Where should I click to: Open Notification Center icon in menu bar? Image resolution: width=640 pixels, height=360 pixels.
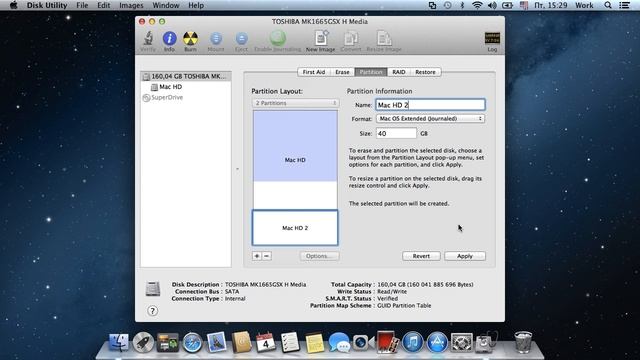pyautogui.click(x=624, y=5)
